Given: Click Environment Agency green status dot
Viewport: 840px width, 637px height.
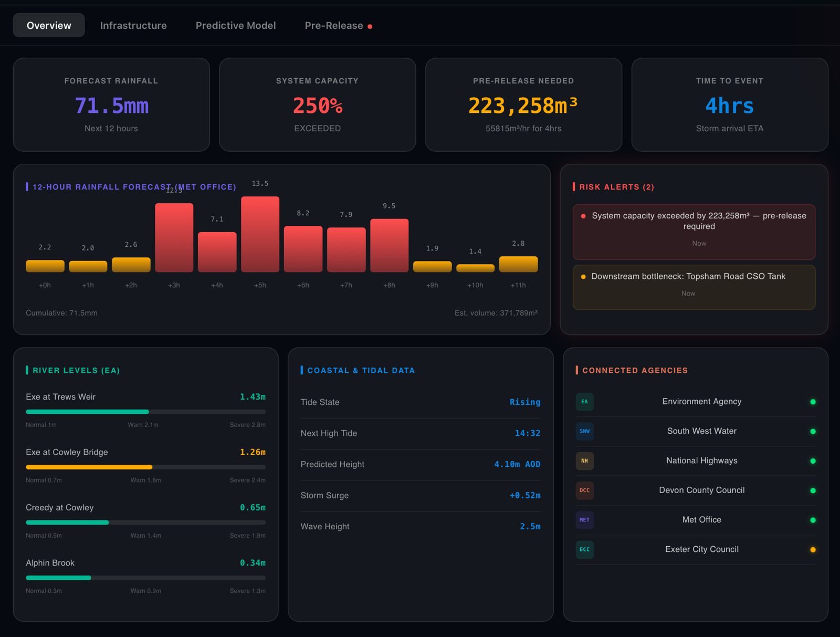Looking at the screenshot, I should point(813,402).
